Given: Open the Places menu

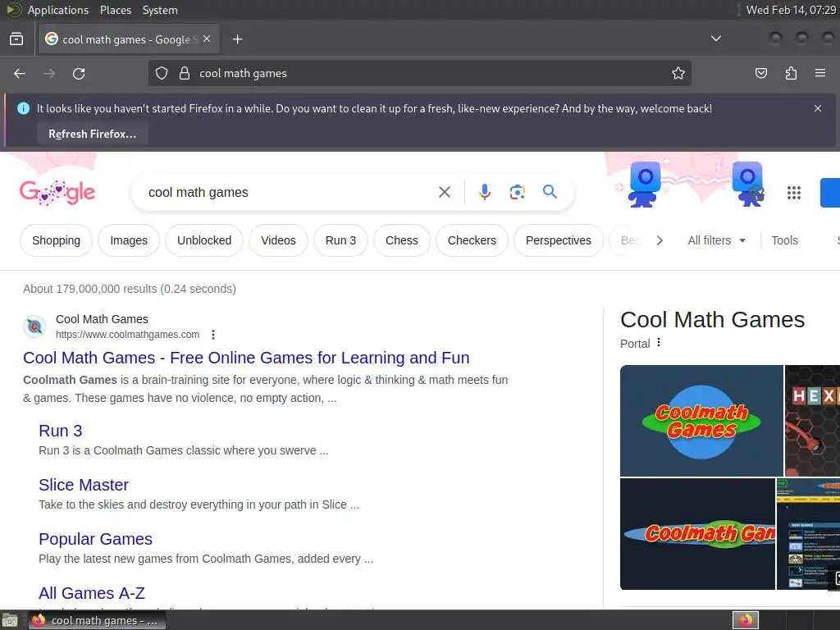Looking at the screenshot, I should (x=115, y=10).
